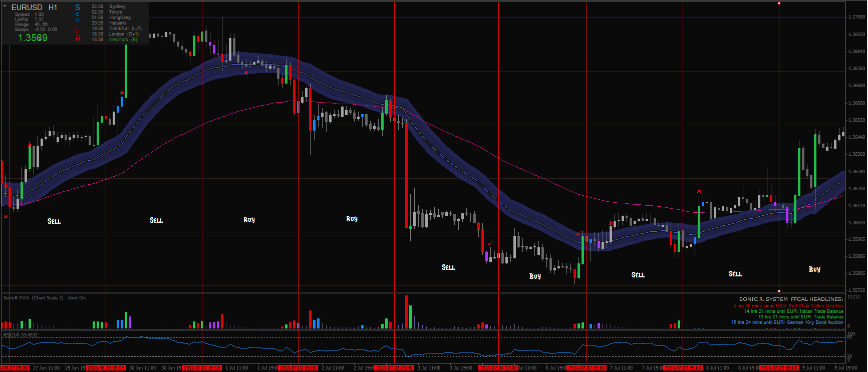Screen dimensions: 868x372
Task: Click the 2014.07.08 05:00 date marker
Action: click(683, 368)
